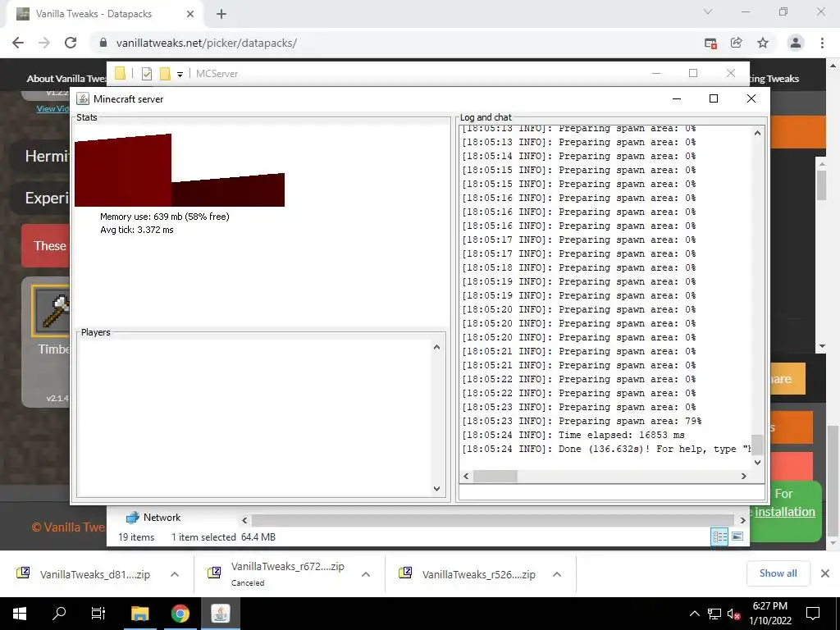This screenshot has height=630, width=840.
Task: Open File Explorer from the taskbar
Action: point(139,614)
